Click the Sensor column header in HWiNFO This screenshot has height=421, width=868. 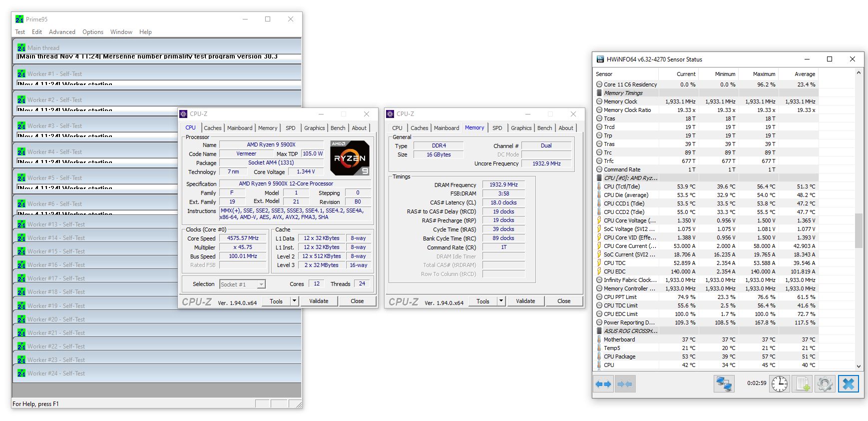point(627,74)
